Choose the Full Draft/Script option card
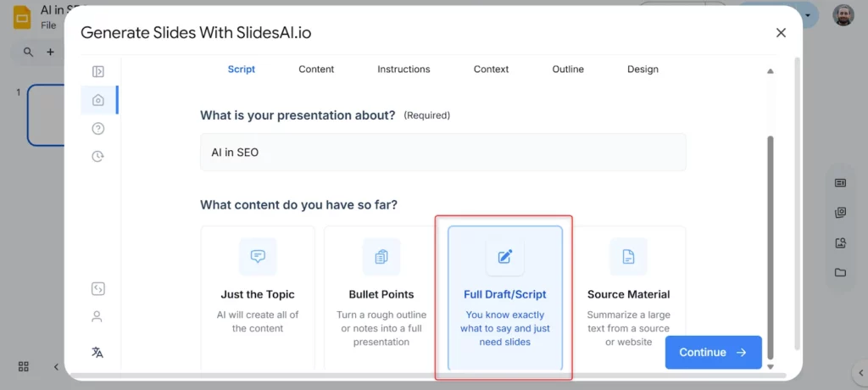This screenshot has width=868, height=390. 504,297
